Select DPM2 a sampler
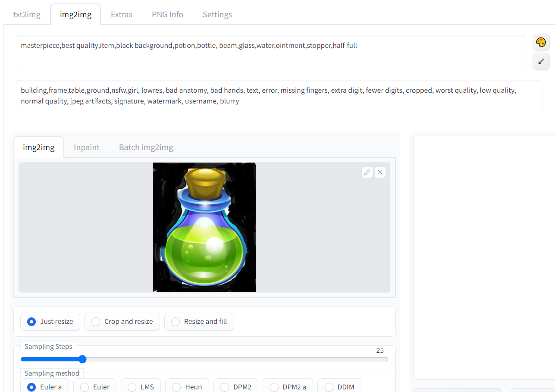The height and width of the screenshot is (392, 555). [288, 387]
